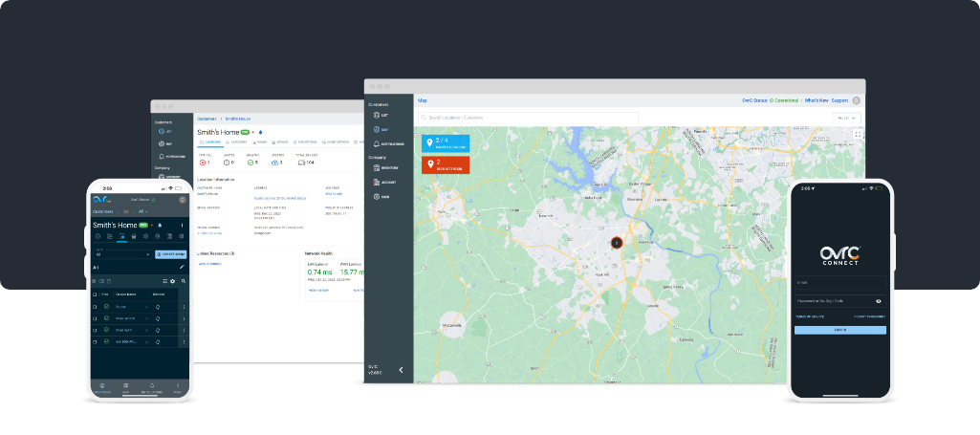The image size is (980, 435).
Task: Tick the select-all checkbox in the device table header
Action: (95, 294)
